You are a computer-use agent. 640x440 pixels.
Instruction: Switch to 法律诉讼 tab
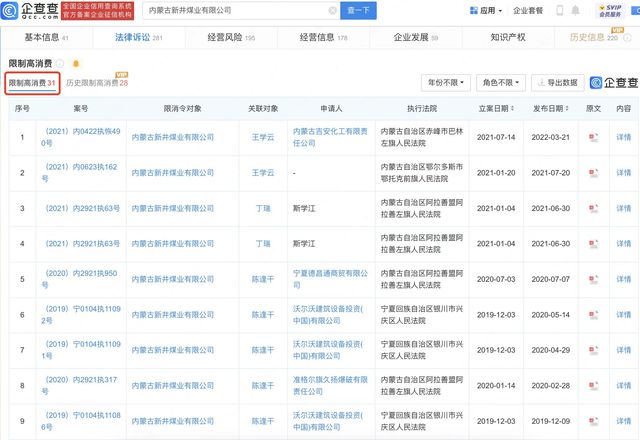(x=139, y=38)
